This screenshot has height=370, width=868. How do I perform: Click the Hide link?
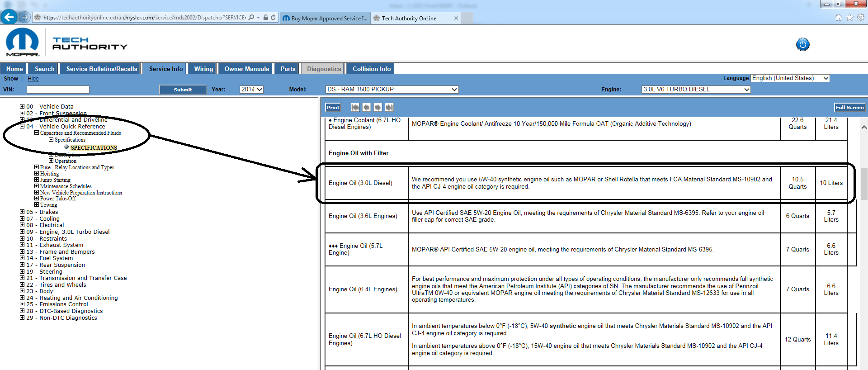pos(33,79)
